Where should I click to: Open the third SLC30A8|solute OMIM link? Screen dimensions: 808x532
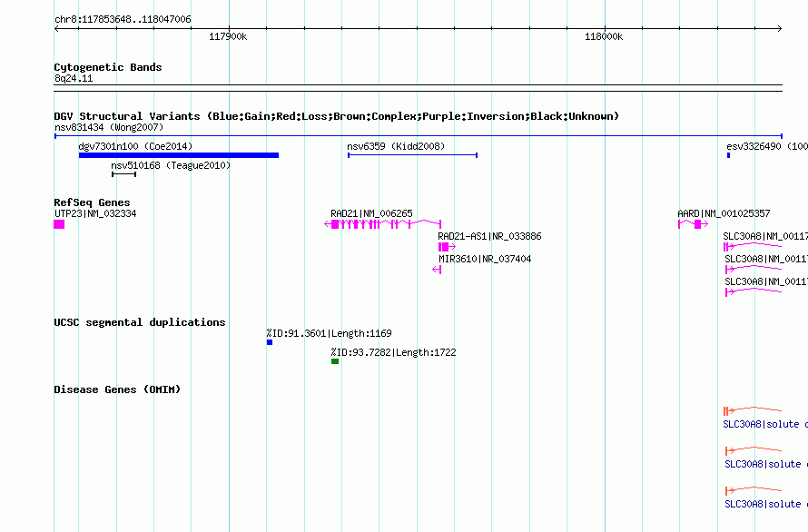coord(766,504)
